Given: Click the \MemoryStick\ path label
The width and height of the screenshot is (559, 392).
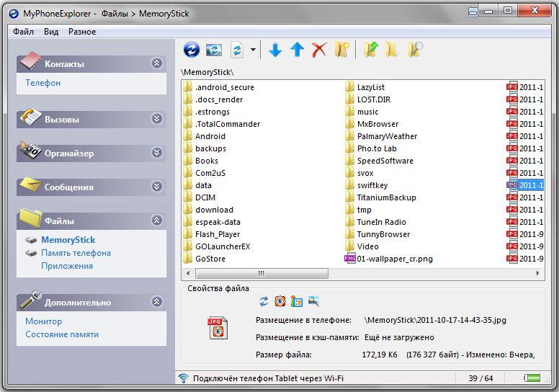Looking at the screenshot, I should (x=207, y=72).
